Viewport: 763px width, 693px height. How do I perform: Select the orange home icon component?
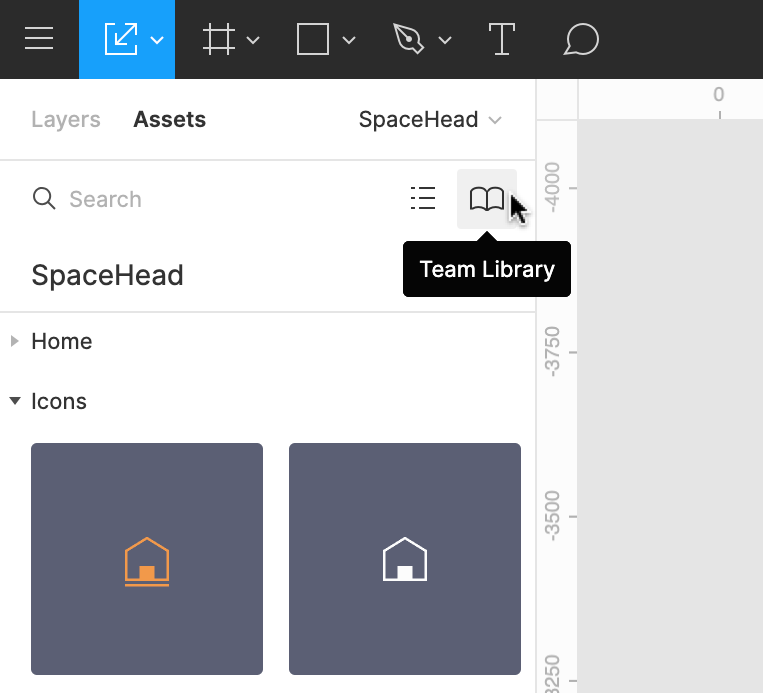coord(147,559)
